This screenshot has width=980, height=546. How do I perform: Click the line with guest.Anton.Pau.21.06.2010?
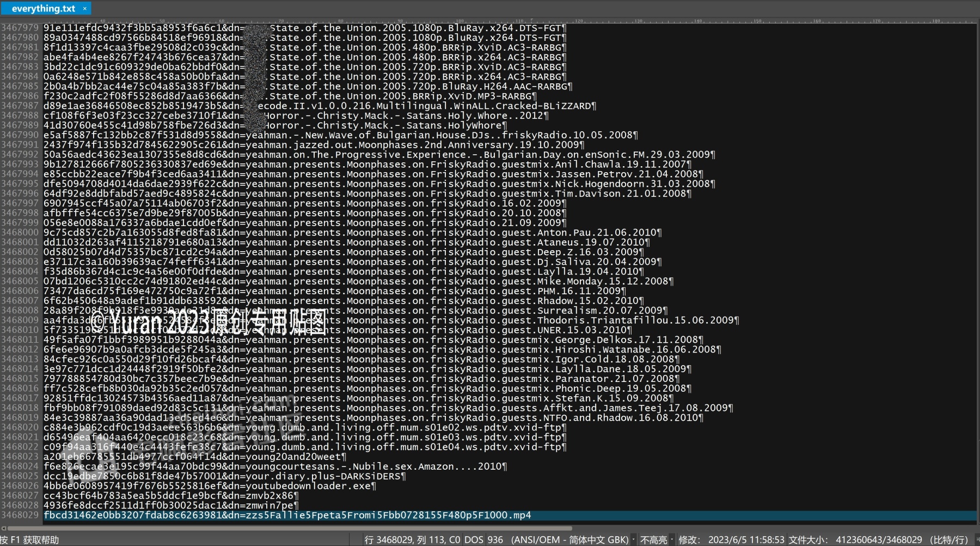pos(353,233)
